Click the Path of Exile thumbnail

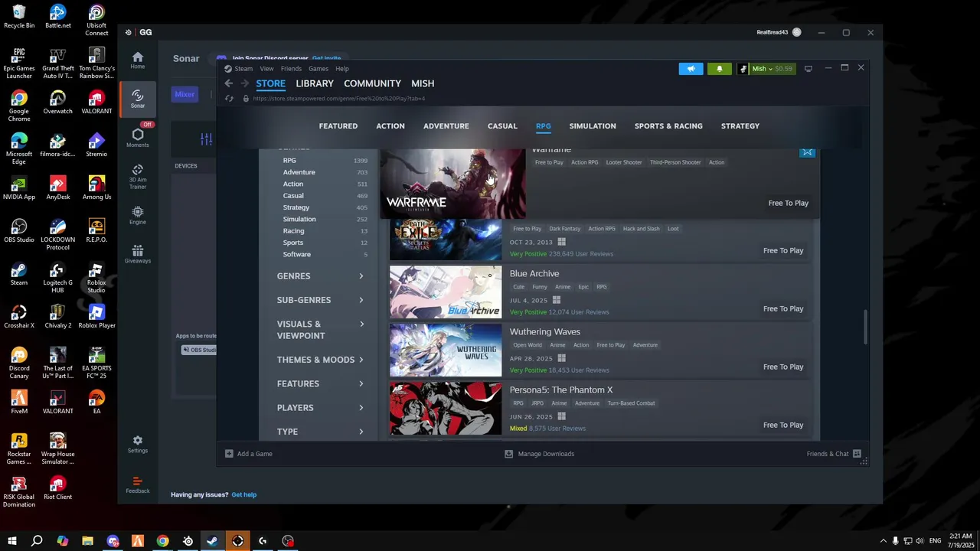coord(446,240)
